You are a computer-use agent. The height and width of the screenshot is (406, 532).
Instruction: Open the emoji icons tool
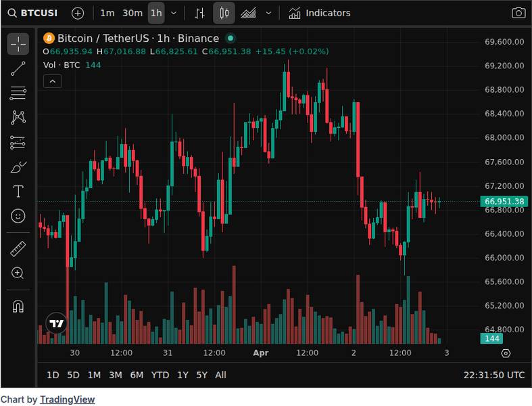point(18,216)
